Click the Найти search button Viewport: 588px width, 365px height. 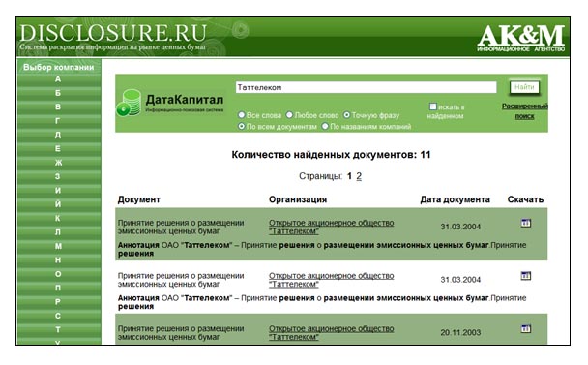tap(524, 87)
